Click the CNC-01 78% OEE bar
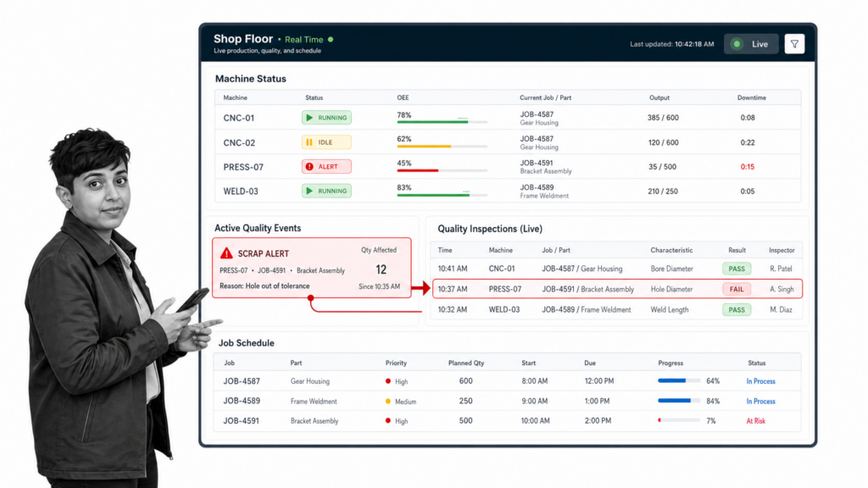 (442, 122)
